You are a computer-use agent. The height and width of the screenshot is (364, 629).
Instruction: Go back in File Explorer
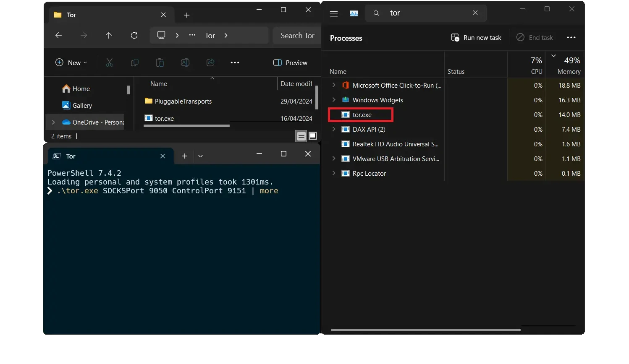point(58,36)
